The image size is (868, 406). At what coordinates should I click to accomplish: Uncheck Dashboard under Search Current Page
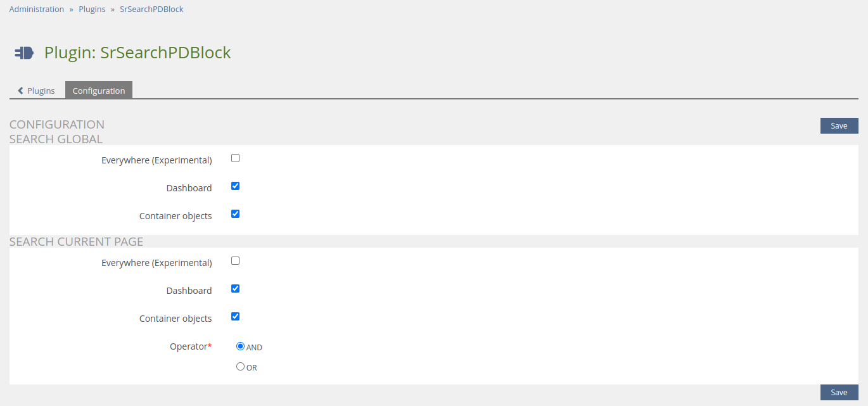(236, 289)
